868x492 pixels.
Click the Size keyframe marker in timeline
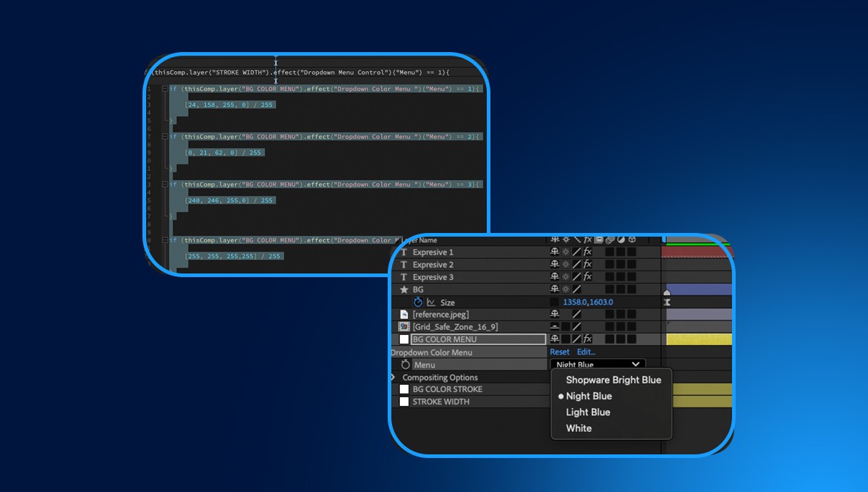click(x=667, y=302)
